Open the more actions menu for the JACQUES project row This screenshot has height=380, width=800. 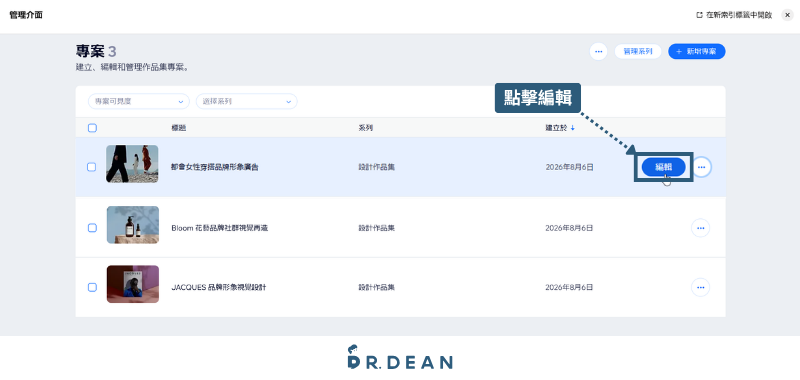tap(700, 287)
